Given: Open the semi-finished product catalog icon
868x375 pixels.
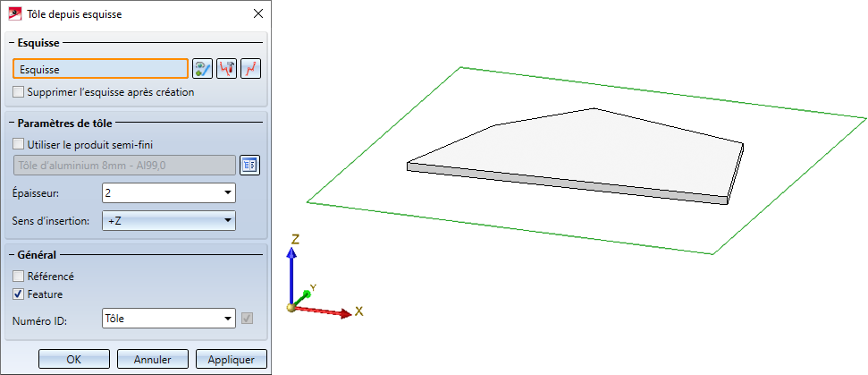Looking at the screenshot, I should click(x=250, y=165).
